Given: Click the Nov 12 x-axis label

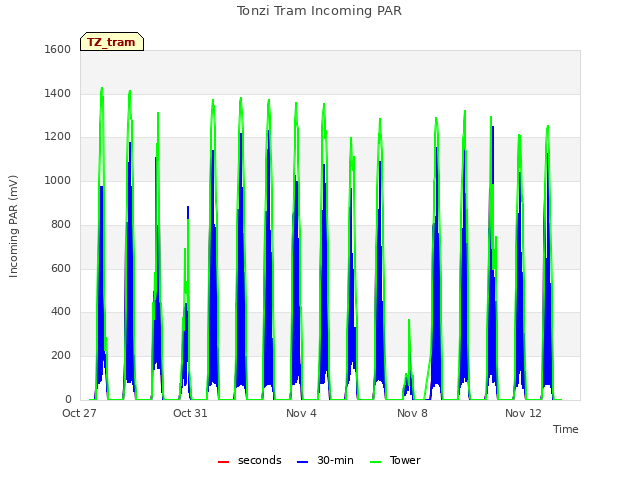Looking at the screenshot, I should click(x=523, y=413).
